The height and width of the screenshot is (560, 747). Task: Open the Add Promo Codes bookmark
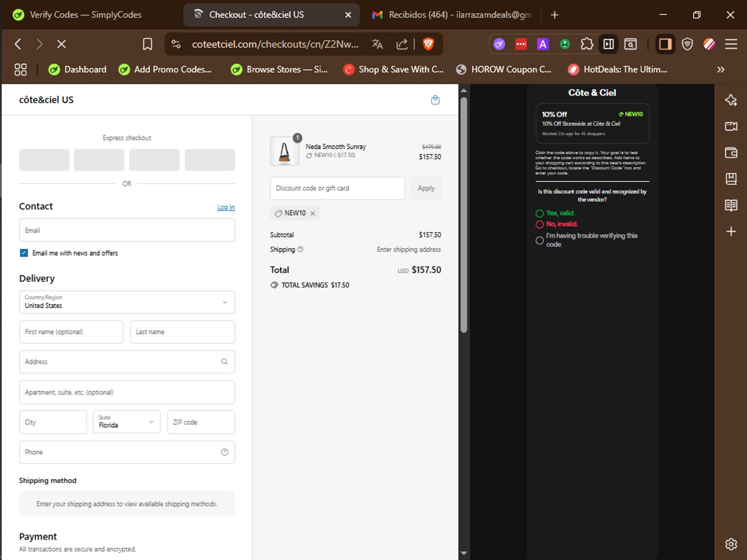pos(165,70)
